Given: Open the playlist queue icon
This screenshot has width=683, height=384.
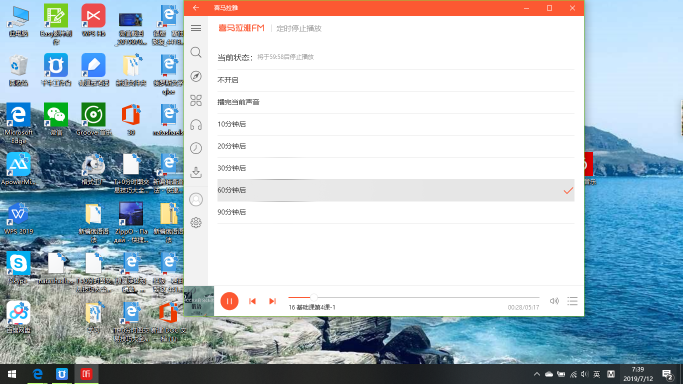Looking at the screenshot, I should pos(572,301).
